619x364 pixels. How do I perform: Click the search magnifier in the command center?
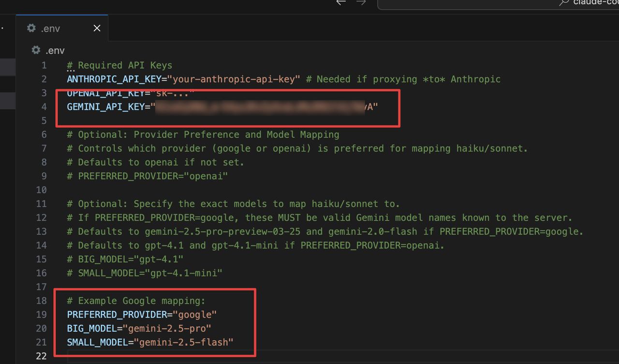563,2
